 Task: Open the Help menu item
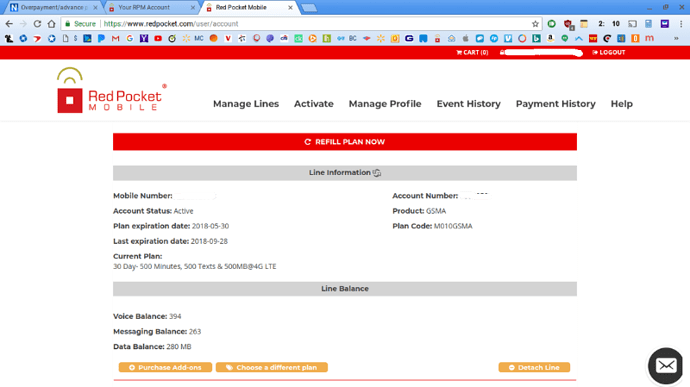622,104
